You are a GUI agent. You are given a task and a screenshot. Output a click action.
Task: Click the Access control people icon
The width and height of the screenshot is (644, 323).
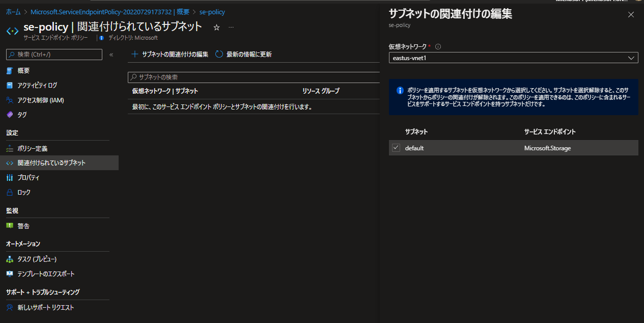[10, 100]
